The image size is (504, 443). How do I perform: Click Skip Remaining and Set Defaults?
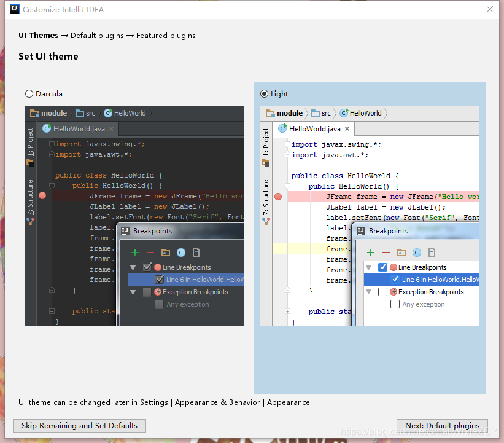pyautogui.click(x=79, y=426)
